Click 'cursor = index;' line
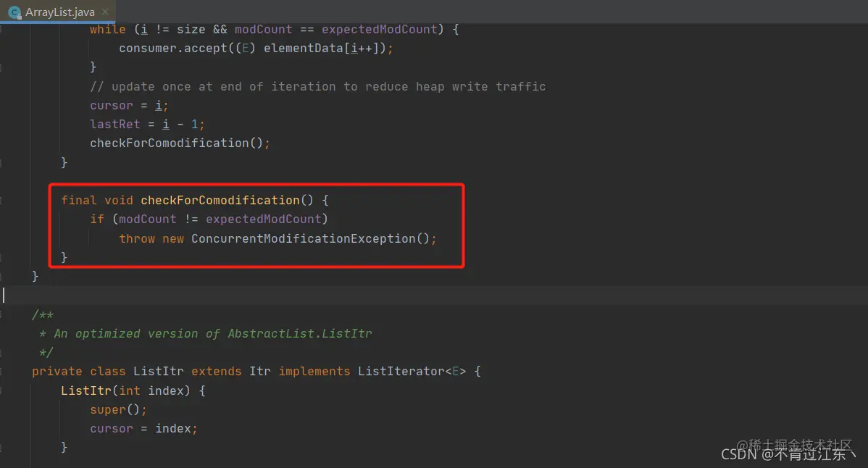 (144, 429)
